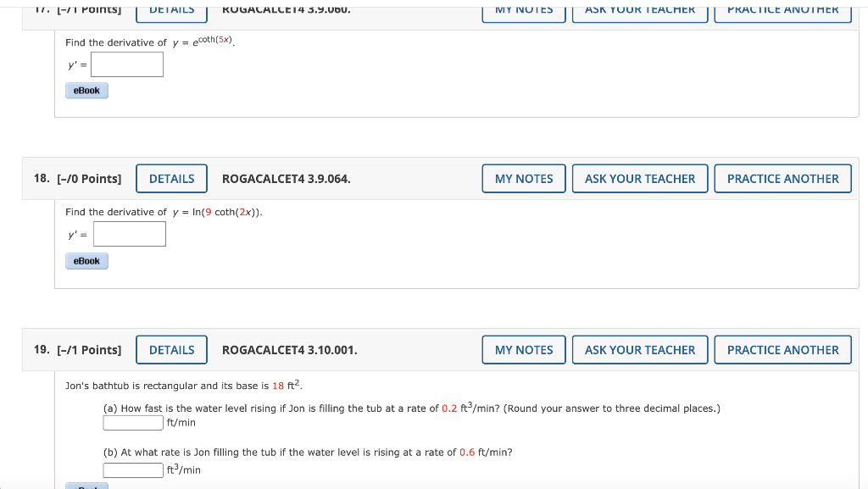The height and width of the screenshot is (489, 868).
Task: Click the ft/min answer box for part (a)
Action: coord(133,423)
